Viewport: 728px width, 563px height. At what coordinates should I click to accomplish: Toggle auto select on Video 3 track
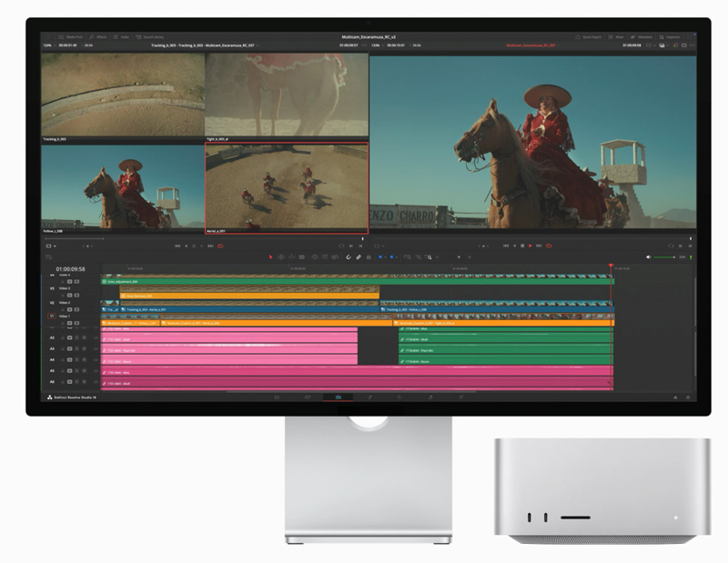pos(70,296)
